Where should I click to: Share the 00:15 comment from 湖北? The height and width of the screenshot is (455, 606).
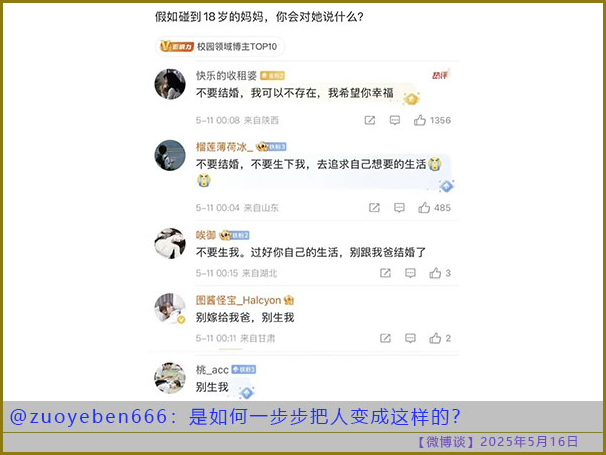click(x=385, y=273)
